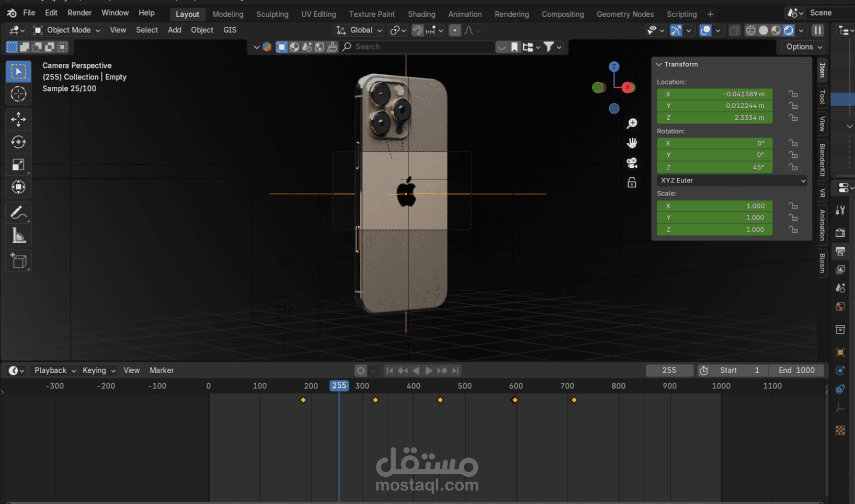Click the Location X value field
This screenshot has height=504, width=855.
tap(714, 94)
